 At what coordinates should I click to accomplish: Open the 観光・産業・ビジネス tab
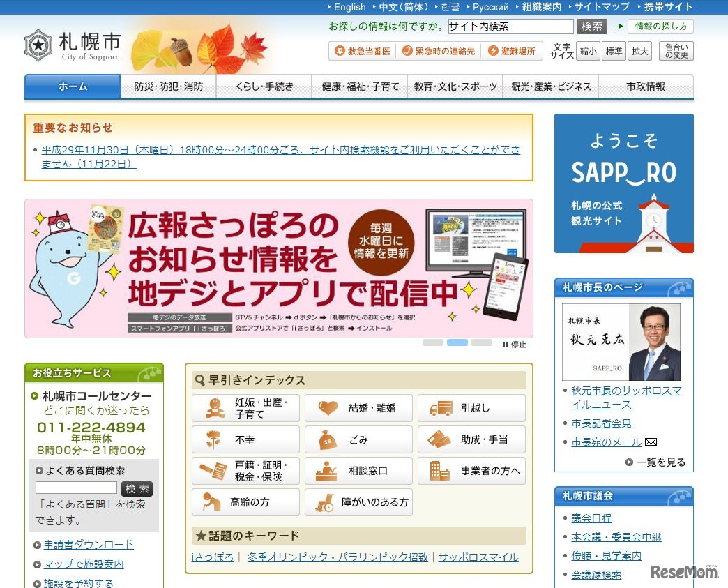[551, 86]
